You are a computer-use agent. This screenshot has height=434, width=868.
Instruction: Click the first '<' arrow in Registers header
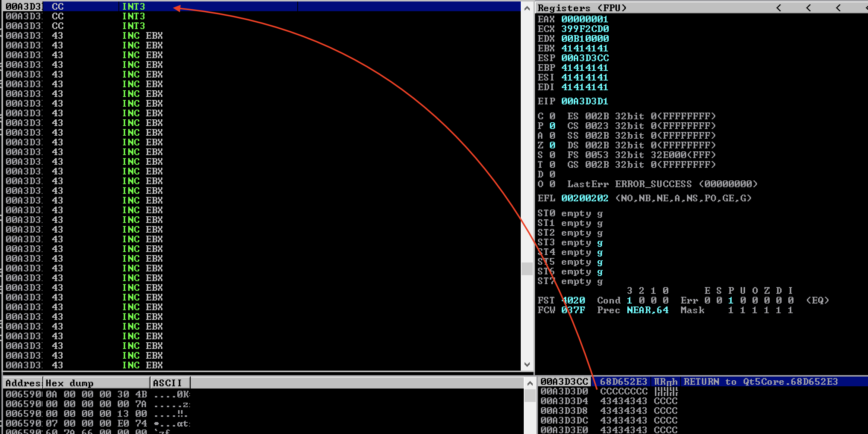(x=779, y=8)
